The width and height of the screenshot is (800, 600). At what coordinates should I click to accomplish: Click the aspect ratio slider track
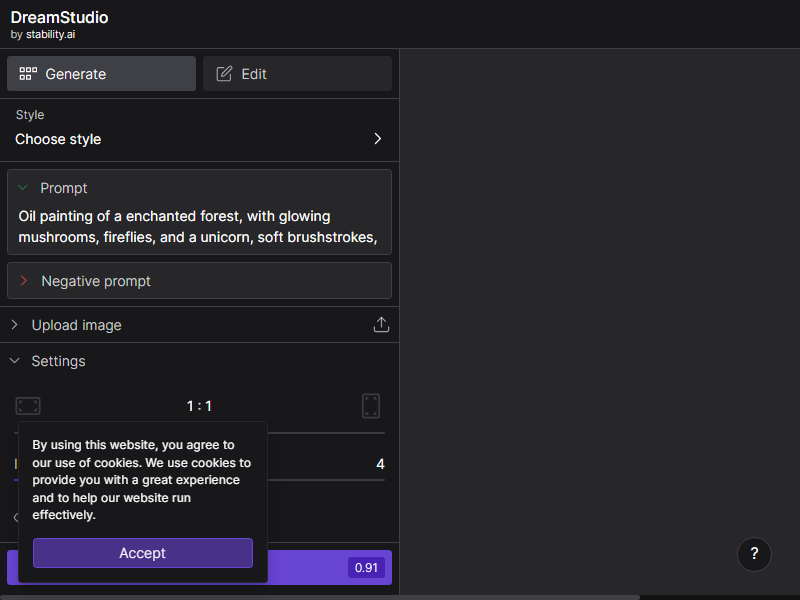[x=327, y=433]
